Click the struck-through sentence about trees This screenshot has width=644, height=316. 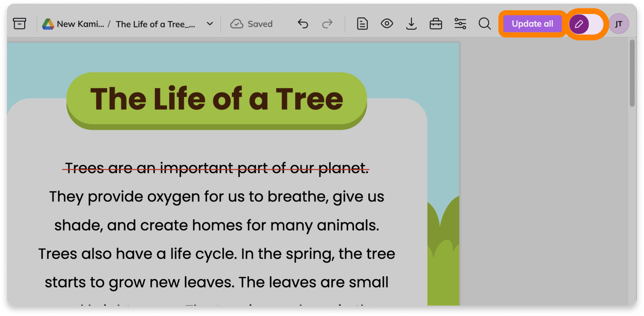coord(216,168)
